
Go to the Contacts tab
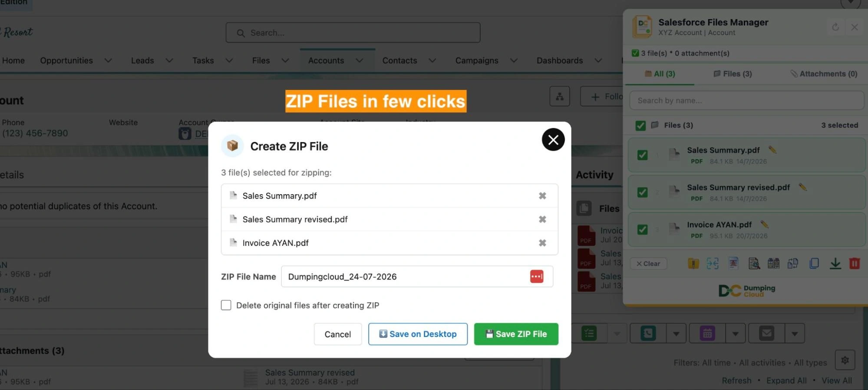pyautogui.click(x=399, y=61)
